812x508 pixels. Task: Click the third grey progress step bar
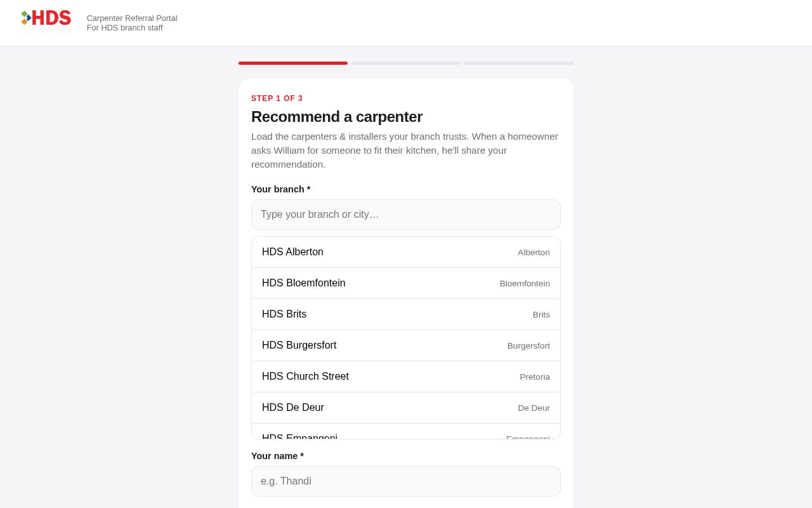pos(519,63)
